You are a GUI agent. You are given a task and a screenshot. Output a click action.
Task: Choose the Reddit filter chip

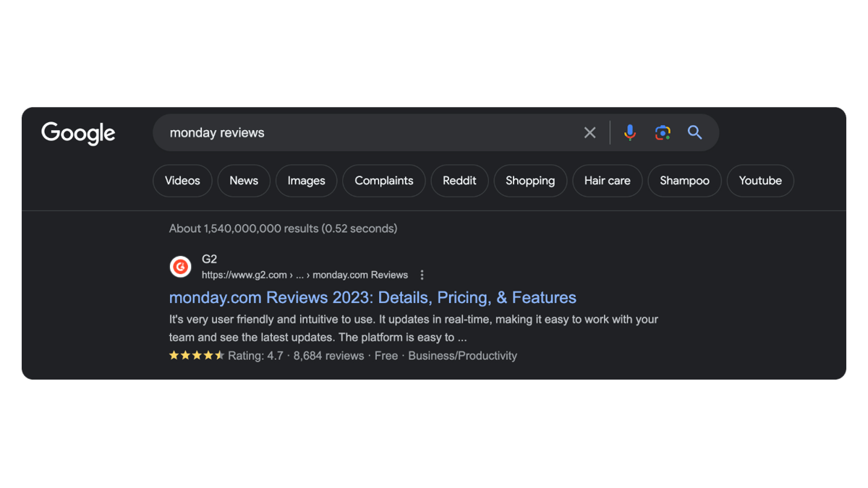[x=459, y=181]
